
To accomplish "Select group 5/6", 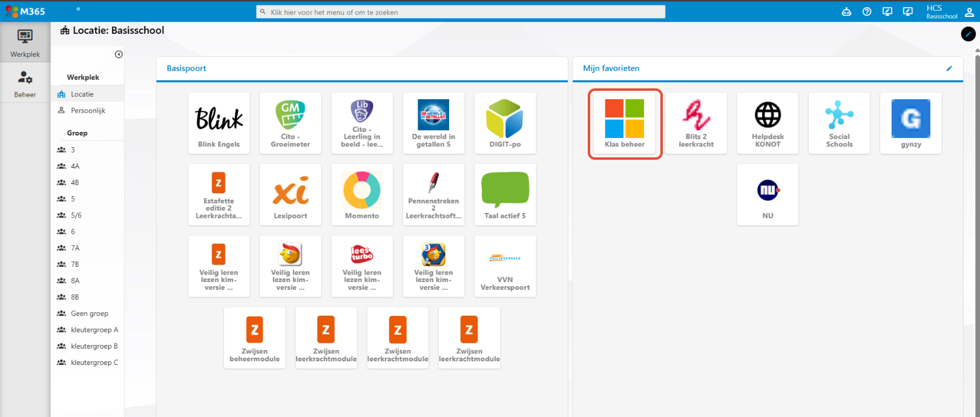I will [87, 215].
